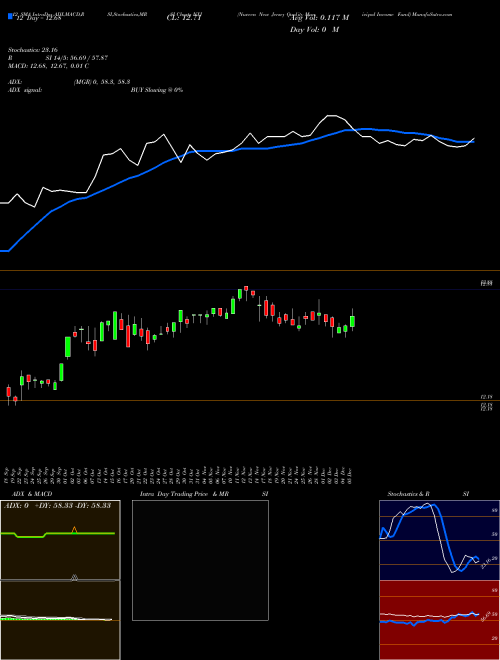This screenshot has width=500, height=660.
Task: Select the '12 Day = 12.68' label
Action: pyautogui.click(x=40, y=17)
